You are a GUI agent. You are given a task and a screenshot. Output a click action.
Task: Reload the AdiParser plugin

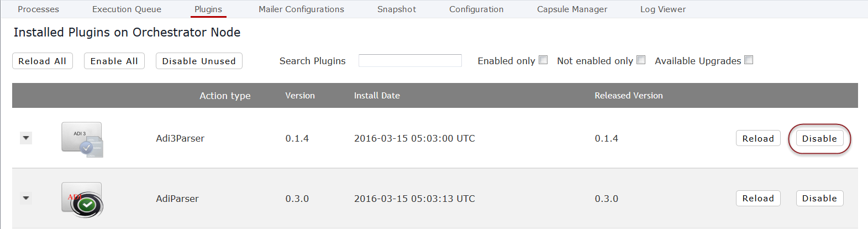point(758,198)
